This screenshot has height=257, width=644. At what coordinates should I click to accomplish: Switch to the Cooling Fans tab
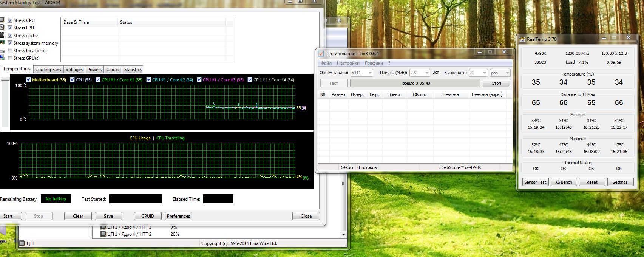pos(48,70)
